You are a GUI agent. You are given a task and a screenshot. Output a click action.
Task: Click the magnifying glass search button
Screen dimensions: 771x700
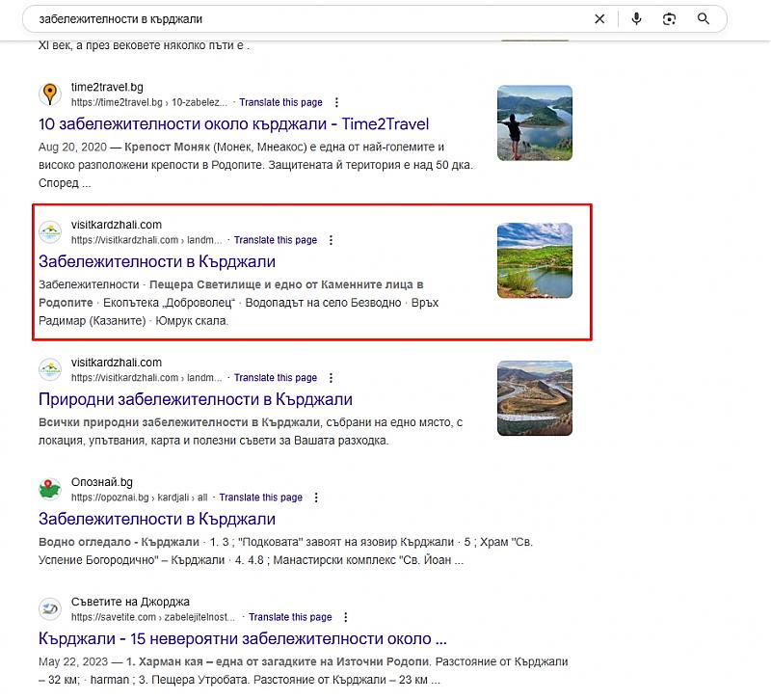click(704, 19)
